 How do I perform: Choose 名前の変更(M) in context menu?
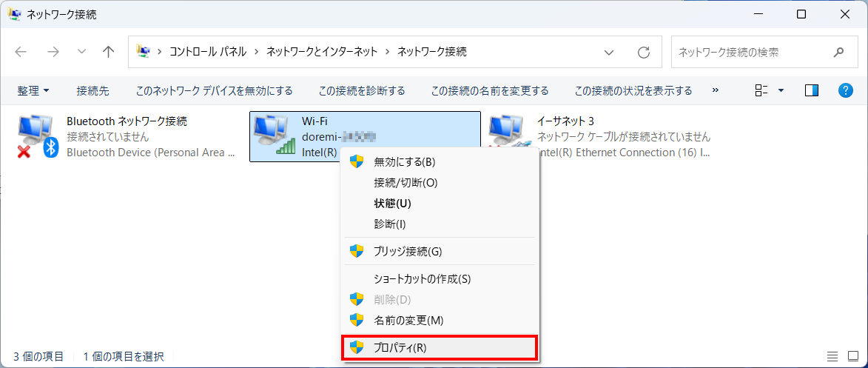(440, 321)
